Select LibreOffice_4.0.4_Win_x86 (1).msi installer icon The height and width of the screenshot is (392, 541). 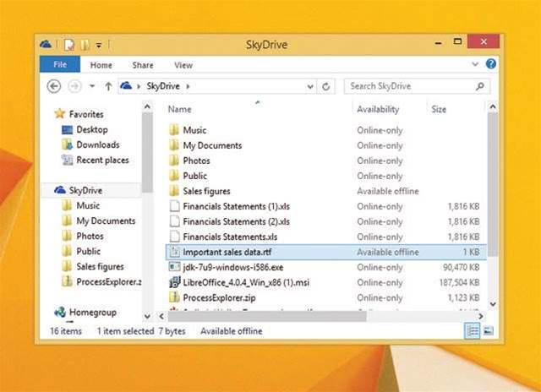coord(175,282)
